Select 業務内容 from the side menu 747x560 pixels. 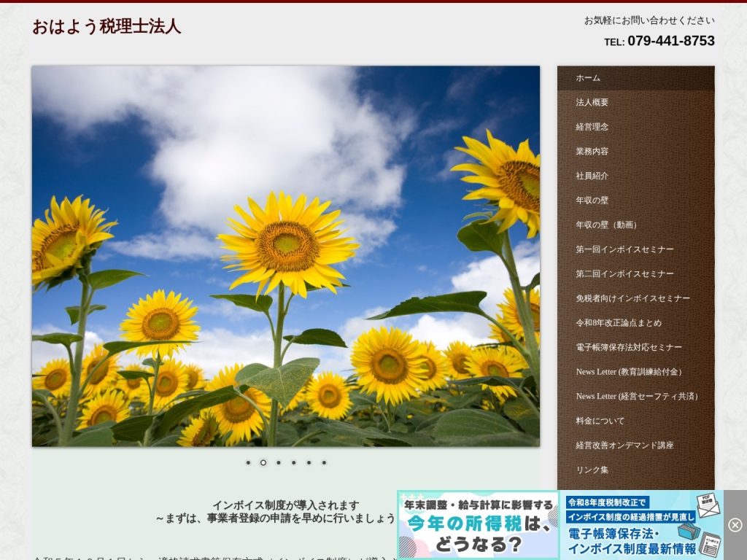click(636, 152)
